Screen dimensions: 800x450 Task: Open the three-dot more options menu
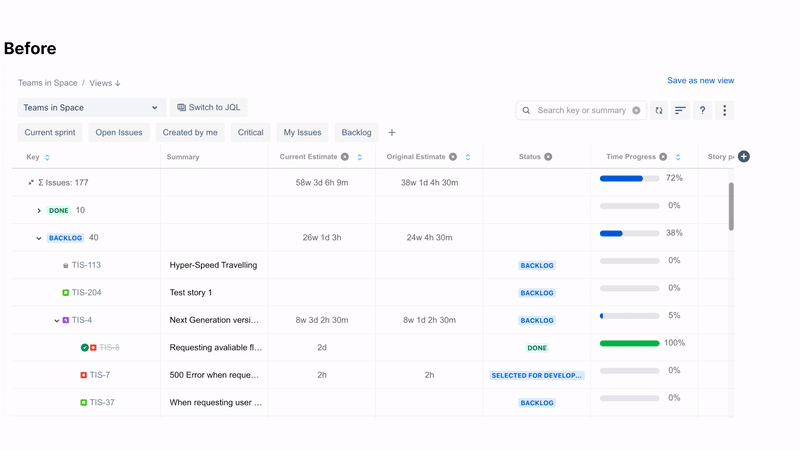click(724, 110)
